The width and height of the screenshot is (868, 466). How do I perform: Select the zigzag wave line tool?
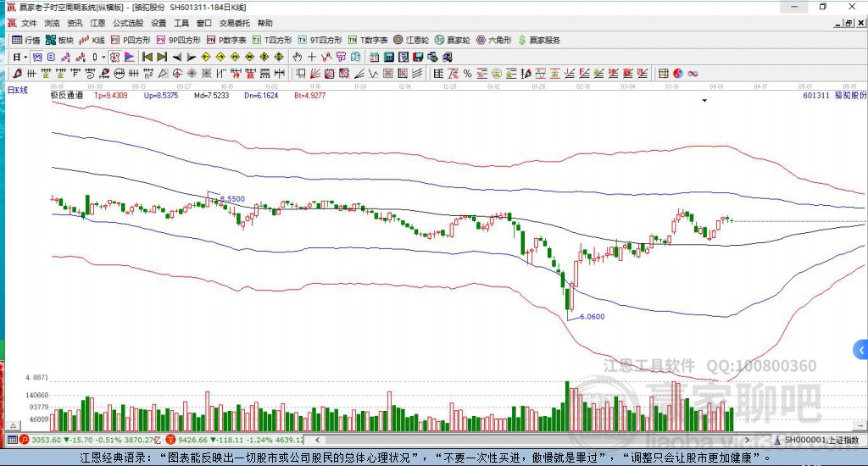374,74
